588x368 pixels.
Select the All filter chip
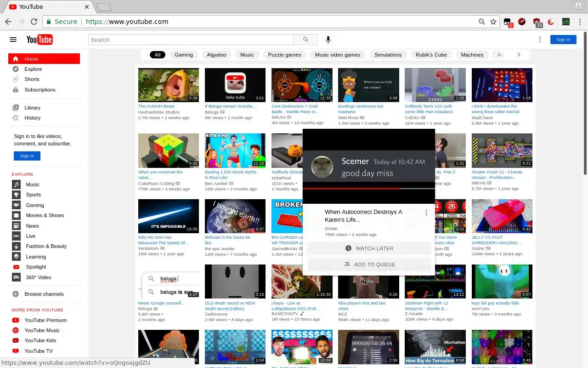click(x=158, y=55)
